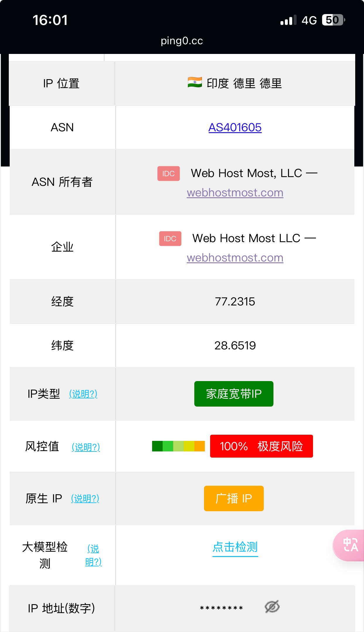Open 说明 help link next to 风控值
This screenshot has height=632, width=364.
click(x=86, y=447)
